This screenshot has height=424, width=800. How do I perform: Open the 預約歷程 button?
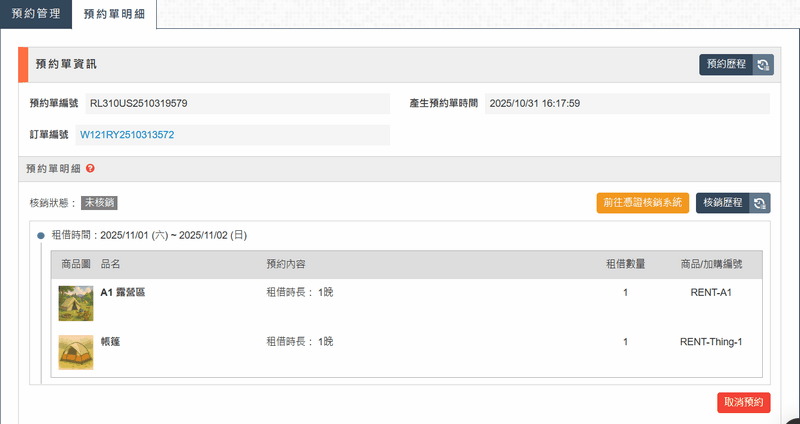(x=725, y=65)
